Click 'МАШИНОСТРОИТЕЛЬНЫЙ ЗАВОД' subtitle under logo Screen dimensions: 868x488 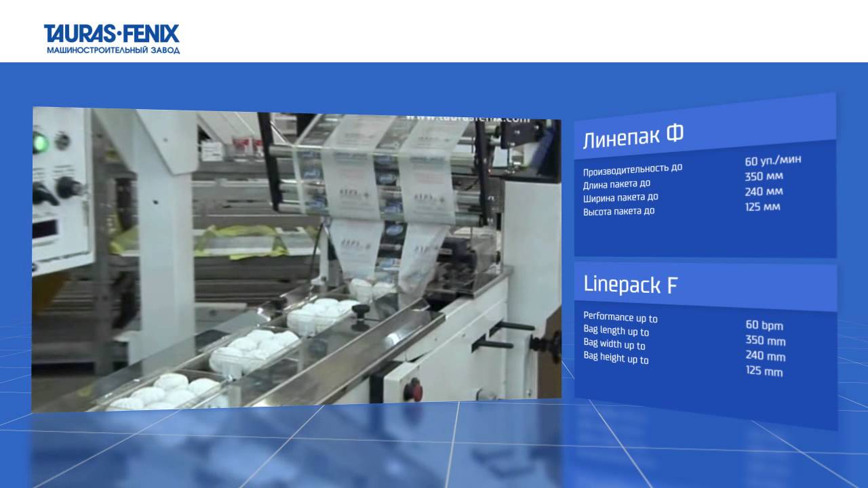click(113, 50)
